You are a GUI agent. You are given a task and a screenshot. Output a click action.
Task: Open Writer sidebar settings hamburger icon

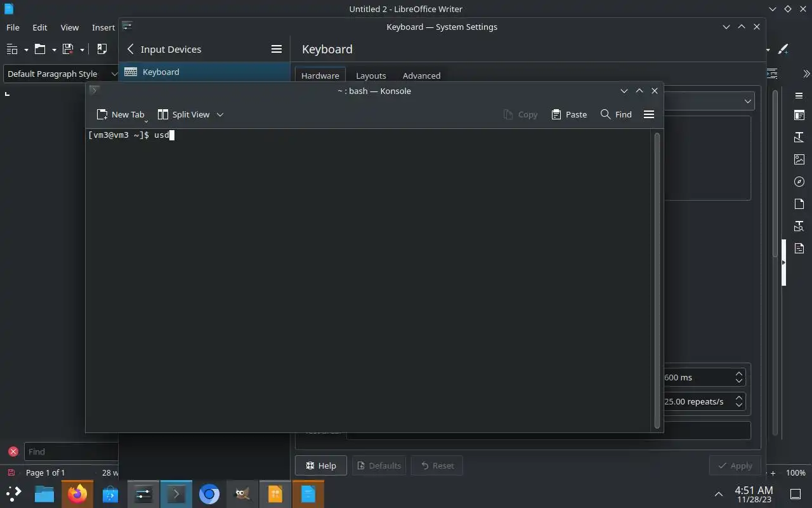(799, 95)
